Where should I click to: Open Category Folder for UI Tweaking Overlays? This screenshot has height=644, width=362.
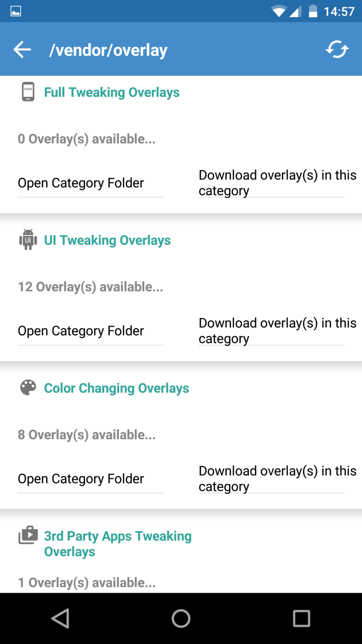81,331
